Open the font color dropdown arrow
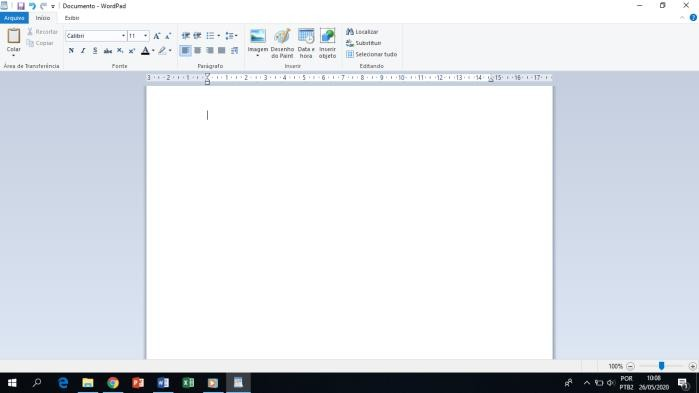699x393 pixels. [x=153, y=51]
